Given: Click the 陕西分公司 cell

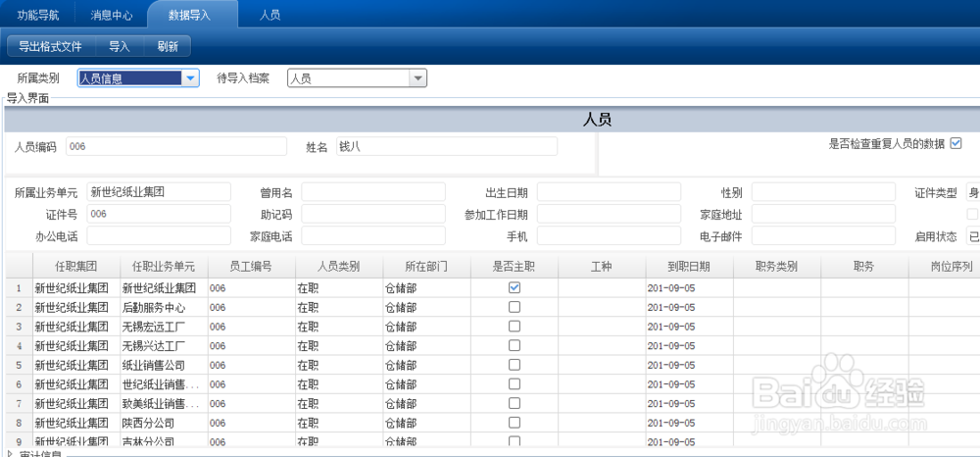Looking at the screenshot, I should pyautogui.click(x=164, y=423).
